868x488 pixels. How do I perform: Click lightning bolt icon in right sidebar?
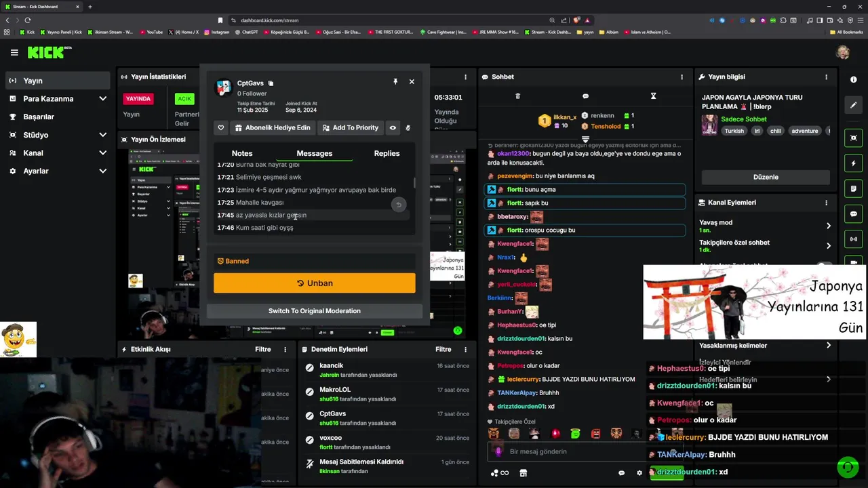tap(853, 163)
